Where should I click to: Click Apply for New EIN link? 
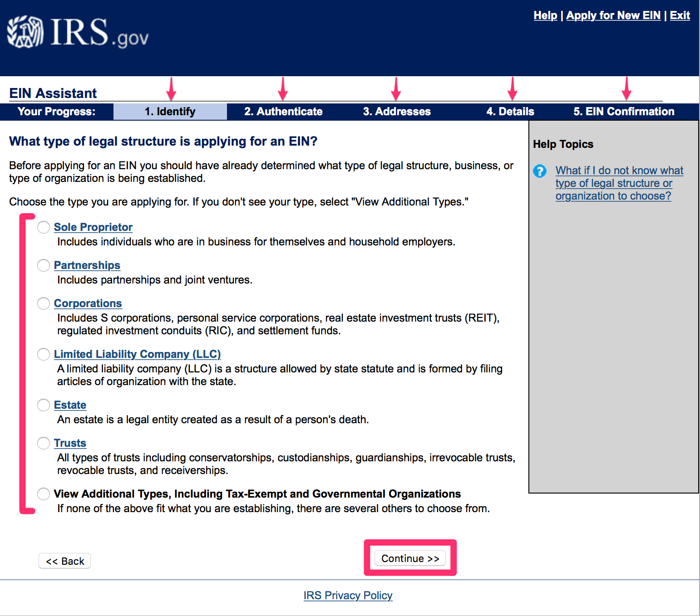click(613, 15)
